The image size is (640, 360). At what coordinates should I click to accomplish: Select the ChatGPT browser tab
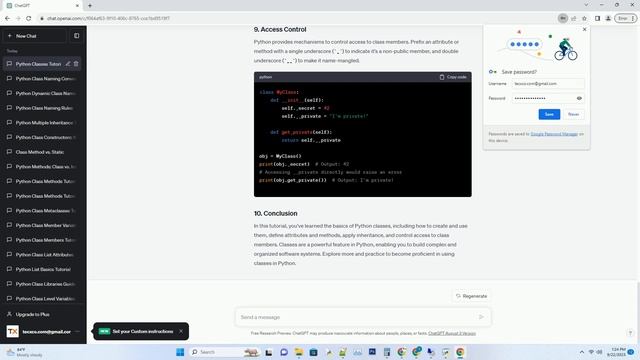pyautogui.click(x=41, y=6)
